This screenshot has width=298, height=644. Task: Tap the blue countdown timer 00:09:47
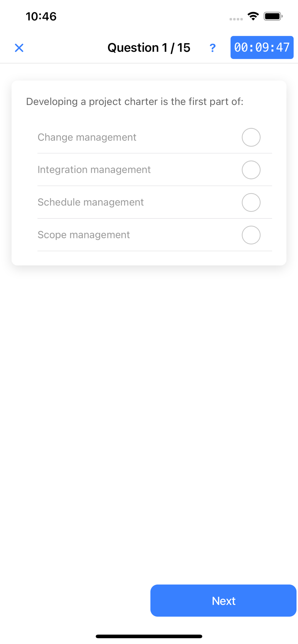262,48
